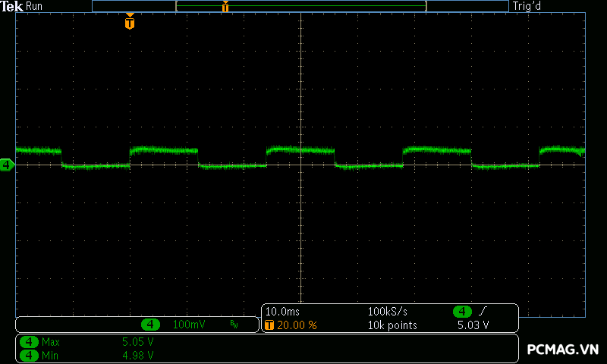Image resolution: width=607 pixels, height=364 pixels.
Task: Click the channel 4 badge for Min measurement
Action: (x=29, y=354)
